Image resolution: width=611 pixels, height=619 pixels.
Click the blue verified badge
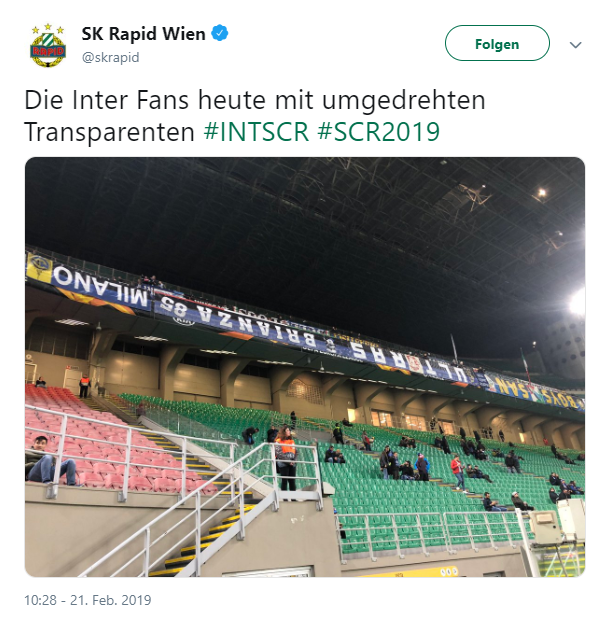[x=220, y=33]
